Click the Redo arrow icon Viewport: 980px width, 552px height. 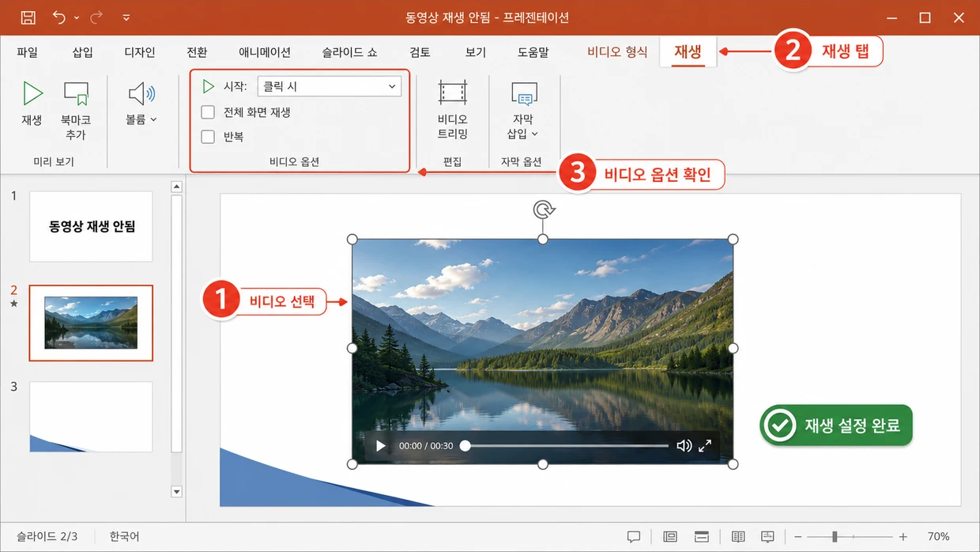pyautogui.click(x=97, y=17)
